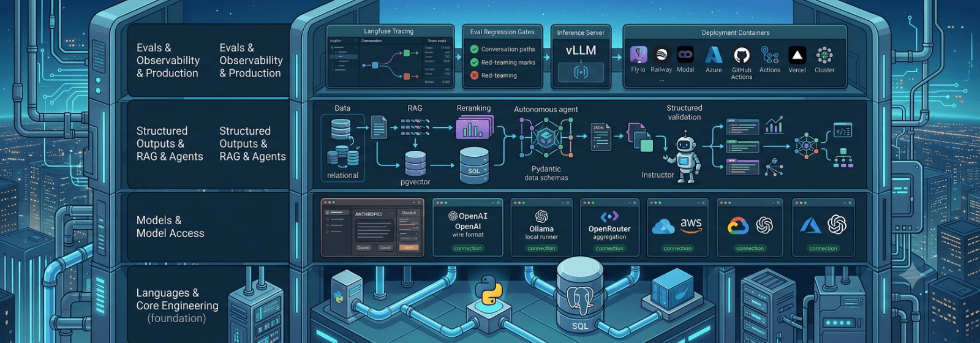Click the Structured validation label
Viewport: 980px width, 343px height.
pos(684,112)
